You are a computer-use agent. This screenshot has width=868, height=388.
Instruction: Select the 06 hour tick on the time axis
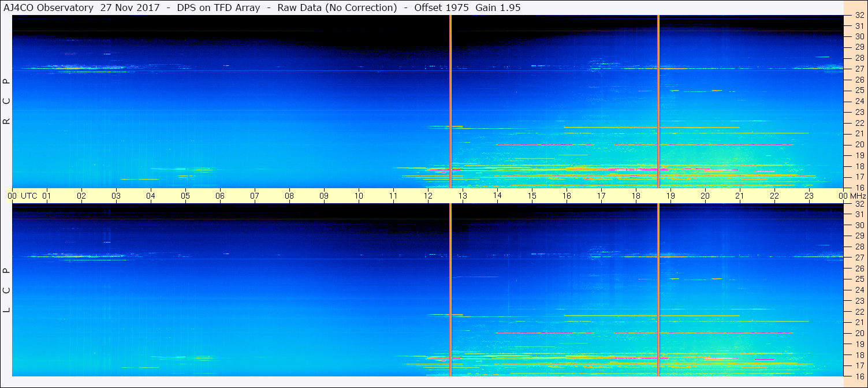[220, 196]
